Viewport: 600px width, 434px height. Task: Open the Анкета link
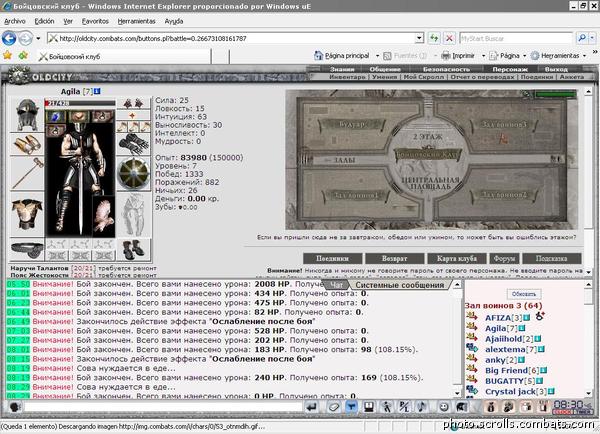tap(572, 77)
